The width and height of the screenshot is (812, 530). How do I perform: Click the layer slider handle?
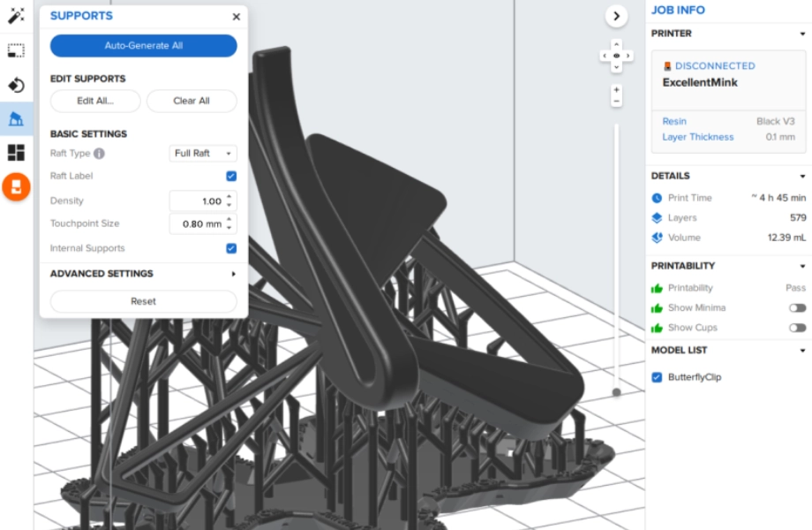[x=616, y=392]
